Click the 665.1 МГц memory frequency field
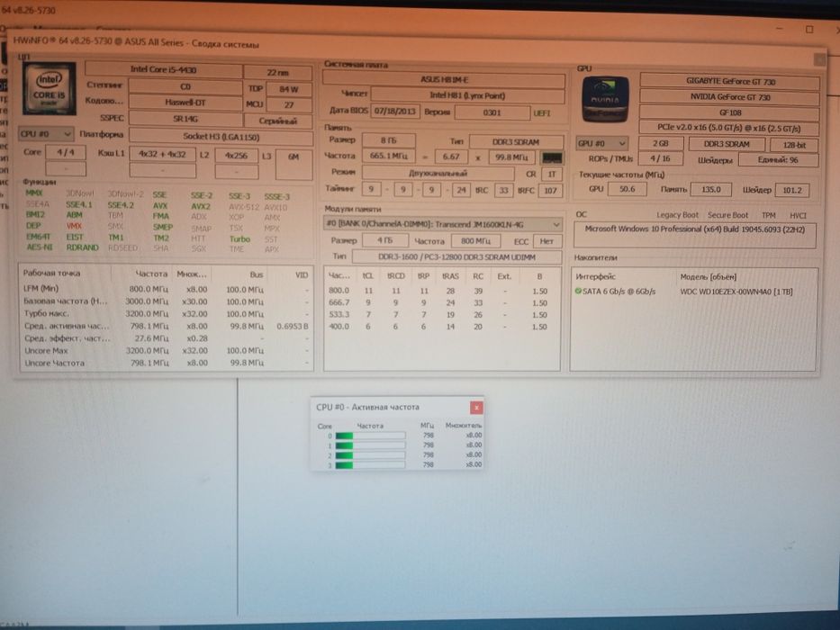 coord(388,157)
